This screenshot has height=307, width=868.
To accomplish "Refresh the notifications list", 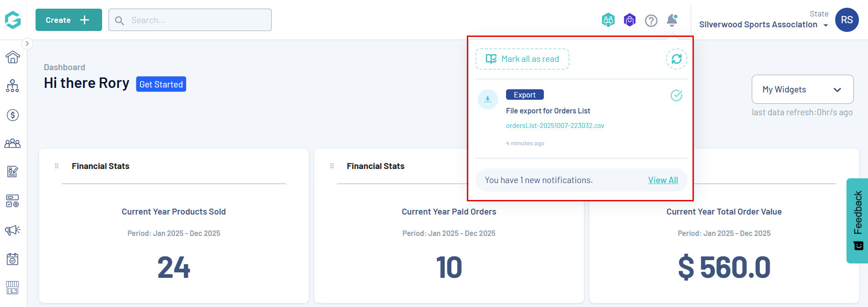I will [x=676, y=59].
